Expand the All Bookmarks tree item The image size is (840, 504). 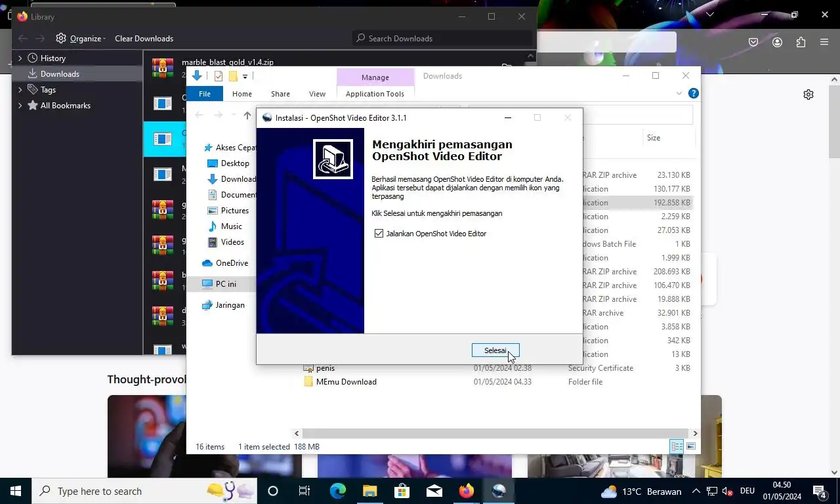[20, 106]
